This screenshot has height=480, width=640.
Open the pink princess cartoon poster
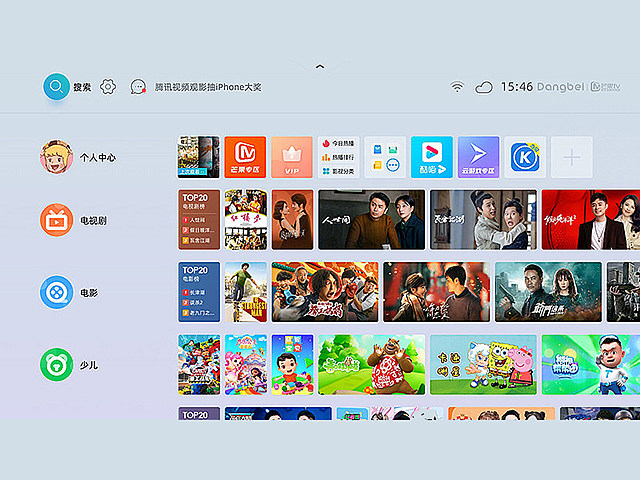point(246,364)
